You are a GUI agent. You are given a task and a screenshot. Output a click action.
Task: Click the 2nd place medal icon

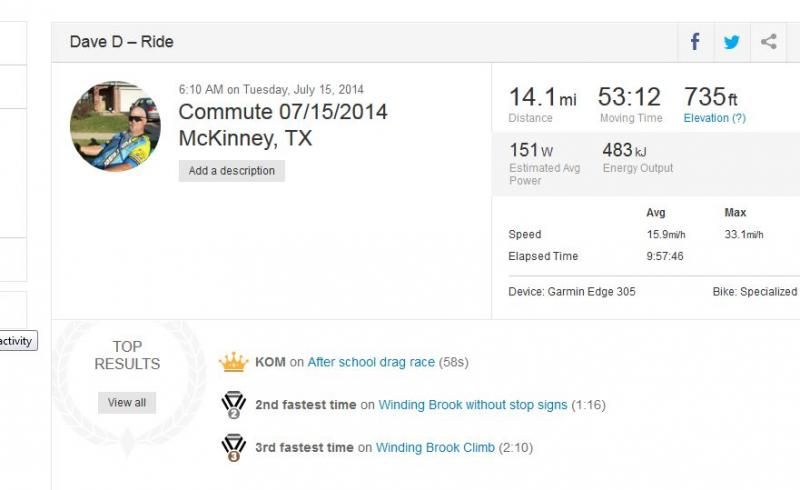234,405
